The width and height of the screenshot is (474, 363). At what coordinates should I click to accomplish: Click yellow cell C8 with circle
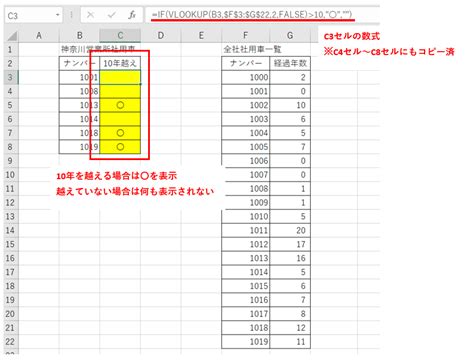point(120,147)
